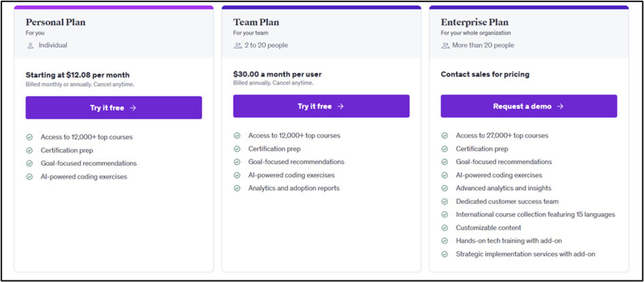Click the Contact sales for pricing text

pyautogui.click(x=485, y=74)
